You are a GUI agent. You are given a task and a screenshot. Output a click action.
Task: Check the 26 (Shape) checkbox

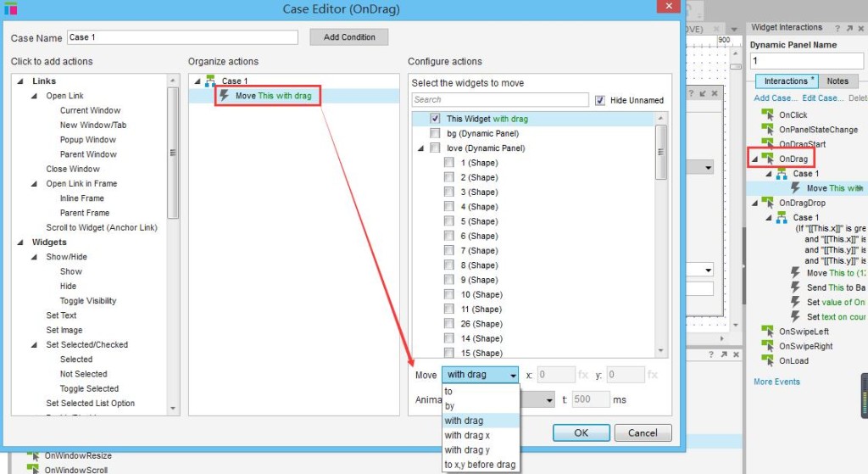(449, 324)
